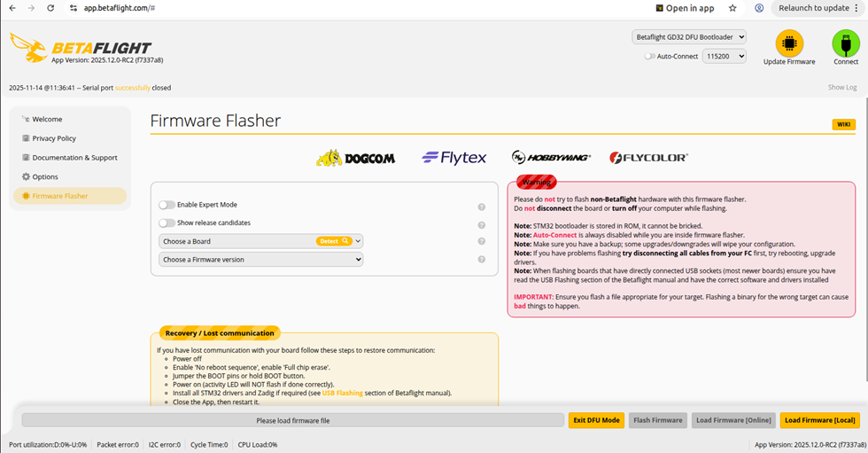The width and height of the screenshot is (868, 453).
Task: Toggle the Auto-Connect switch
Action: (x=649, y=57)
